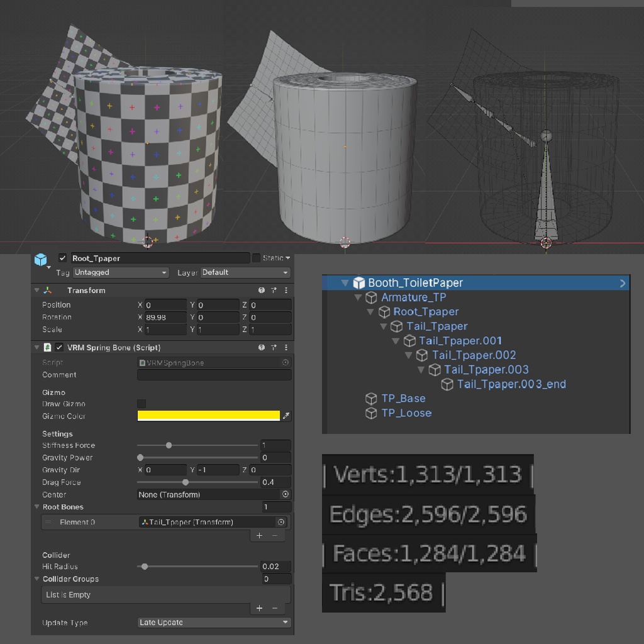644x644 pixels.
Task: Click Gravity Dir Y field
Action: click(218, 469)
